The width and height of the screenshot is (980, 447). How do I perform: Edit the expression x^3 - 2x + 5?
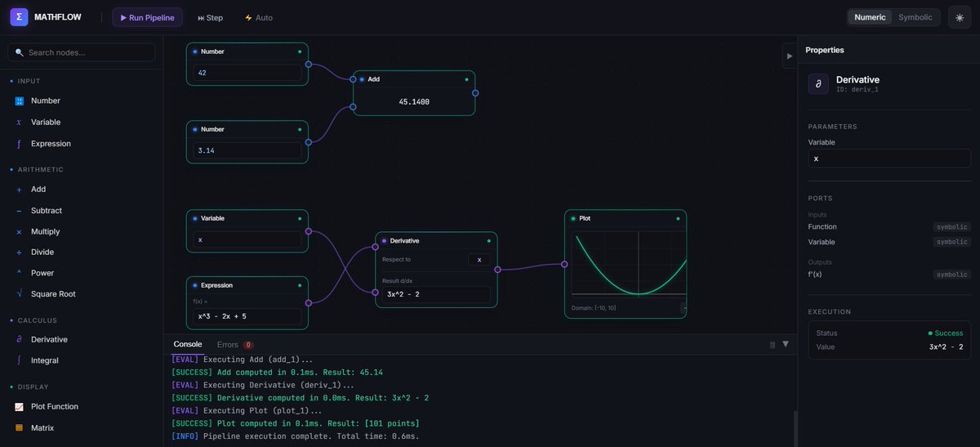tap(247, 316)
